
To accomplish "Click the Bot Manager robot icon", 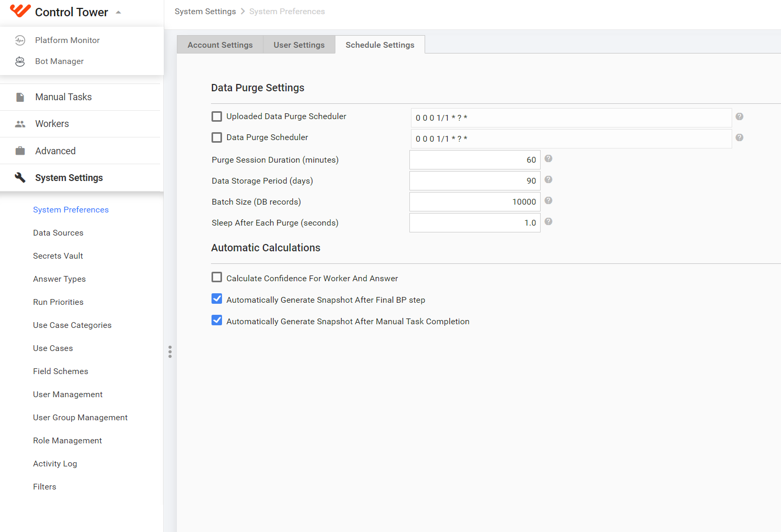I will (x=20, y=61).
